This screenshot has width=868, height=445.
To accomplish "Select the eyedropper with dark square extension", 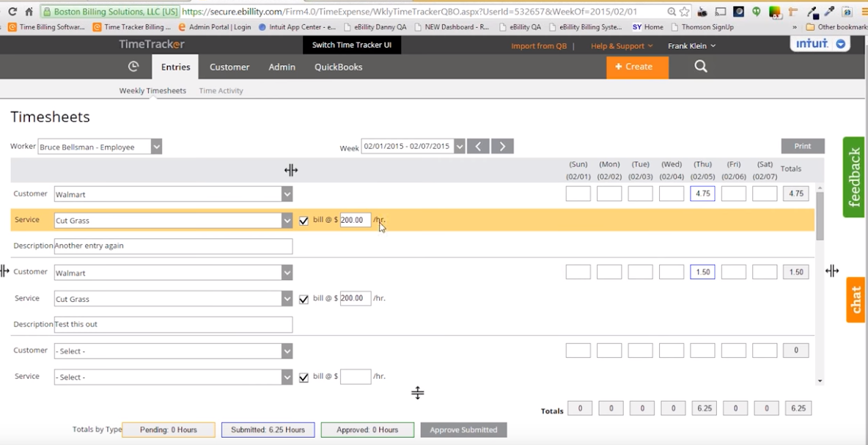I will coord(812,11).
